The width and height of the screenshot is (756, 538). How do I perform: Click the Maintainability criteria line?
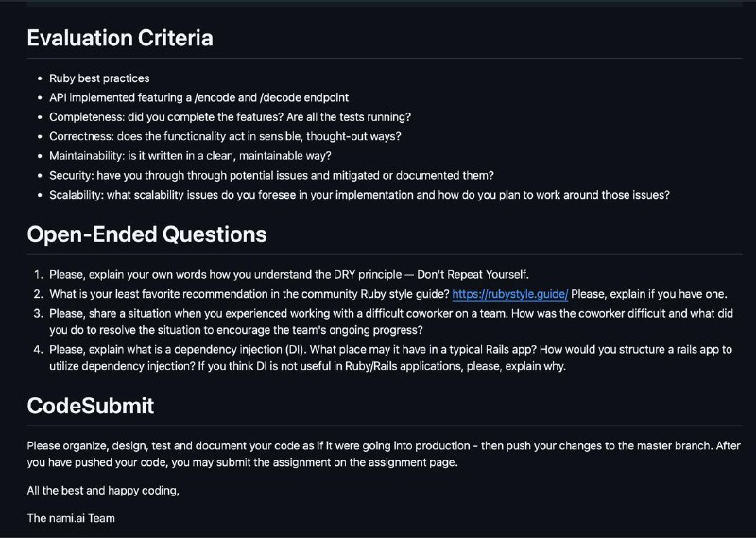pos(190,156)
